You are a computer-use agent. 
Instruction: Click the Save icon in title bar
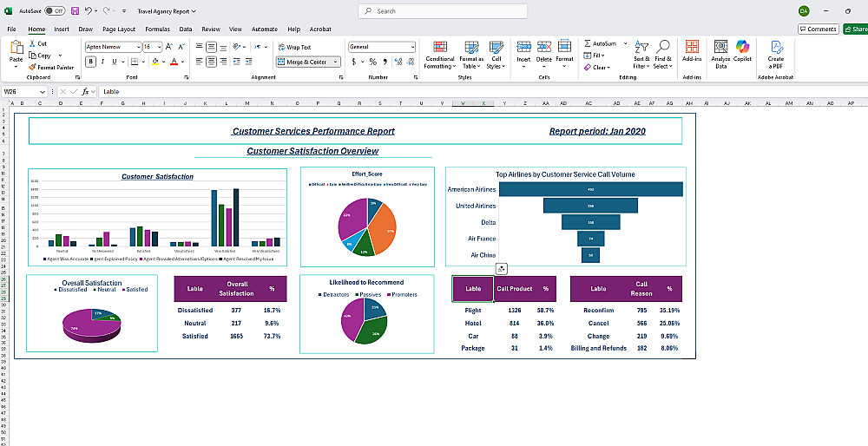[75, 11]
